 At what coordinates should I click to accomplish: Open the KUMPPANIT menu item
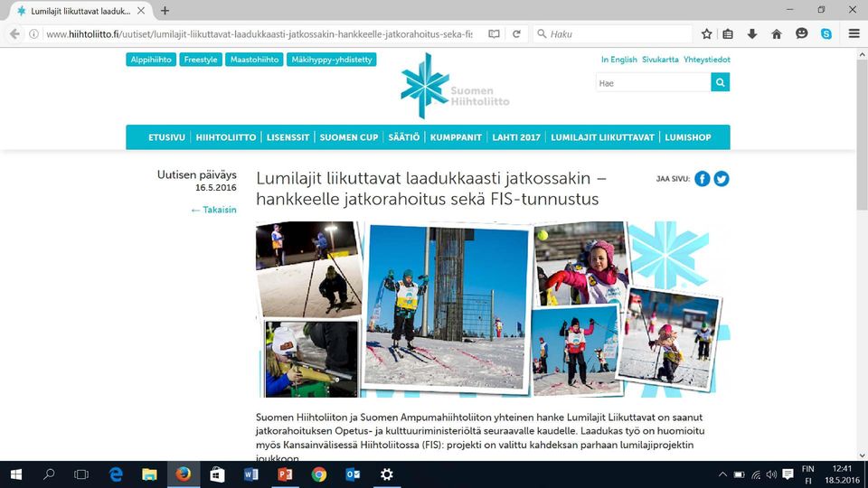tap(456, 137)
